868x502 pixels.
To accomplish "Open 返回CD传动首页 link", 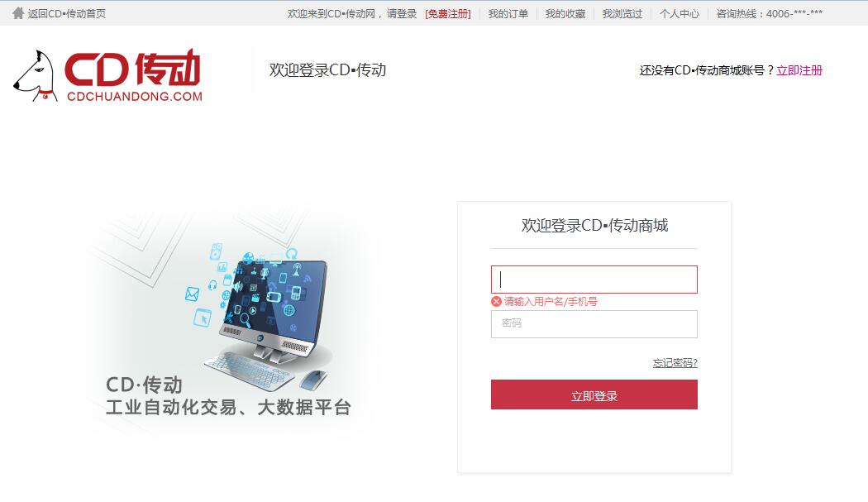I will tap(66, 14).
